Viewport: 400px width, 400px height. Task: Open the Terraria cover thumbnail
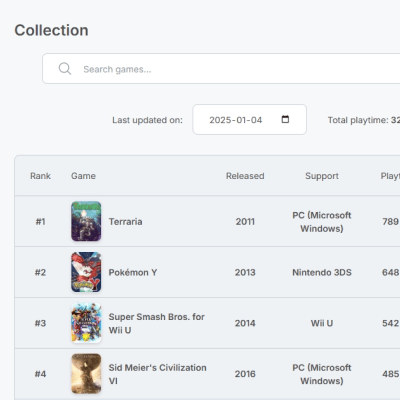coord(86,221)
